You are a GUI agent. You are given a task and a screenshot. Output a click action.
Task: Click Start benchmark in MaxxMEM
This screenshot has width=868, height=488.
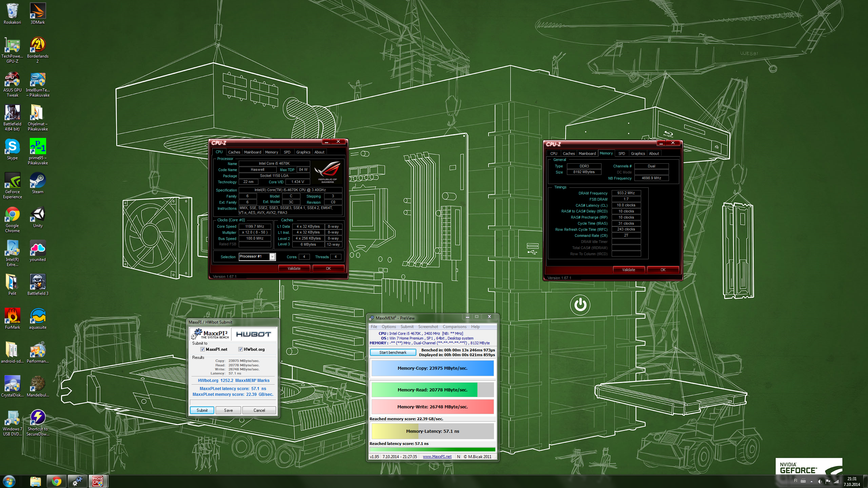393,352
